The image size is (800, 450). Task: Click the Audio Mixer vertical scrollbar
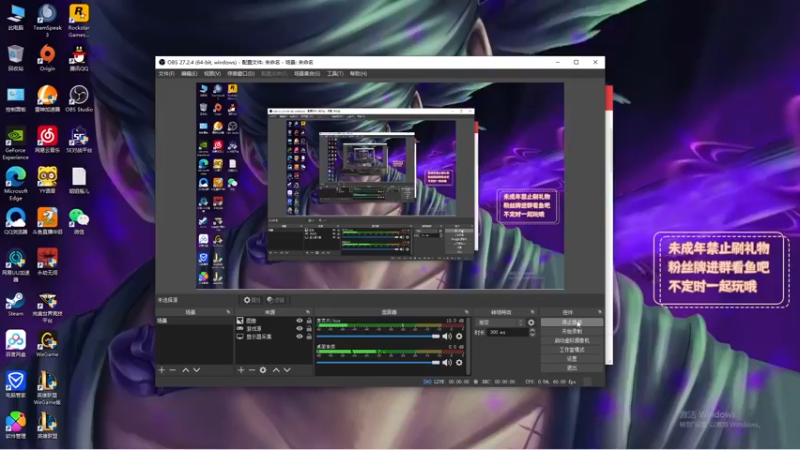[468, 345]
